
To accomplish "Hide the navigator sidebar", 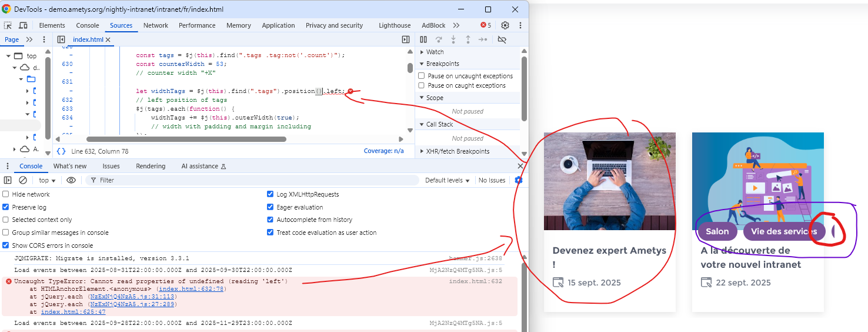I will pos(61,39).
